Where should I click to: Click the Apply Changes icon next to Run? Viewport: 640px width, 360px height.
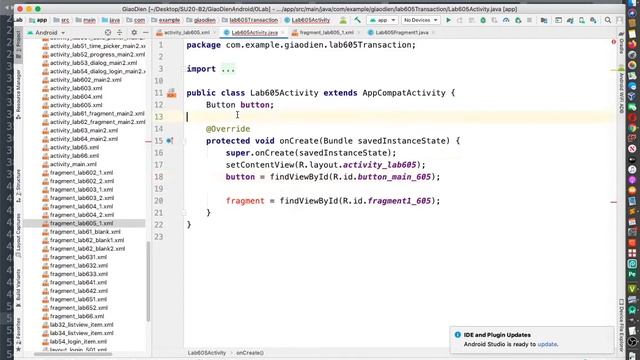pos(460,20)
